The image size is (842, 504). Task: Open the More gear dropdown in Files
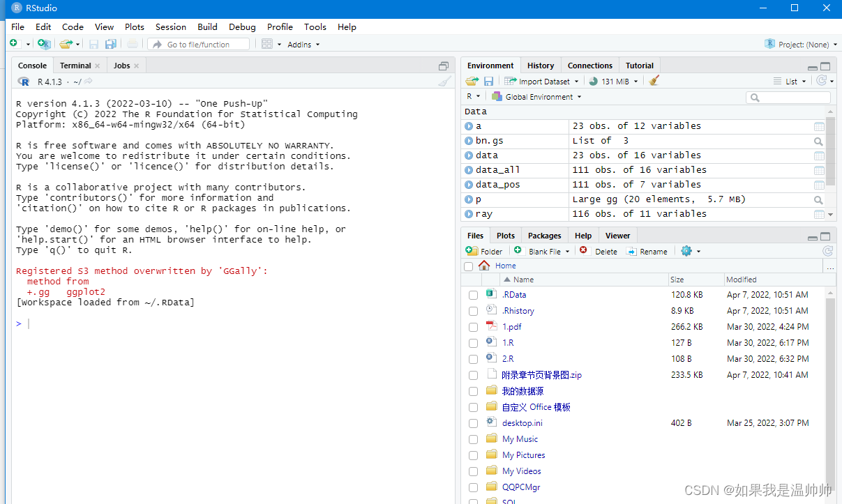click(691, 251)
